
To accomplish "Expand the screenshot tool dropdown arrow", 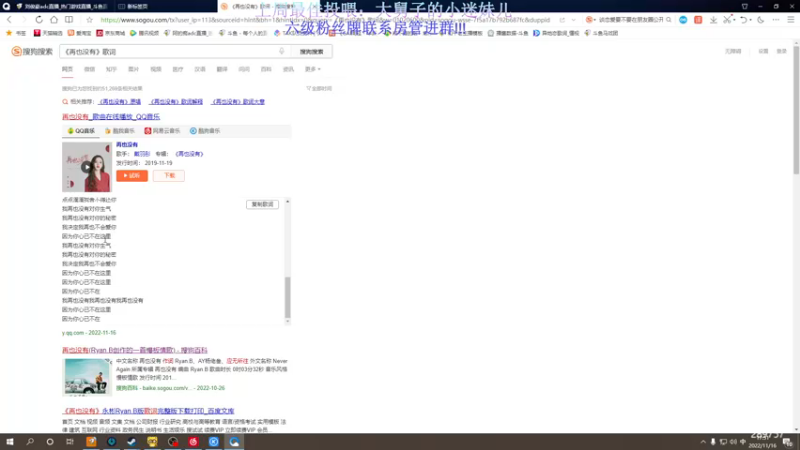I will [x=734, y=20].
